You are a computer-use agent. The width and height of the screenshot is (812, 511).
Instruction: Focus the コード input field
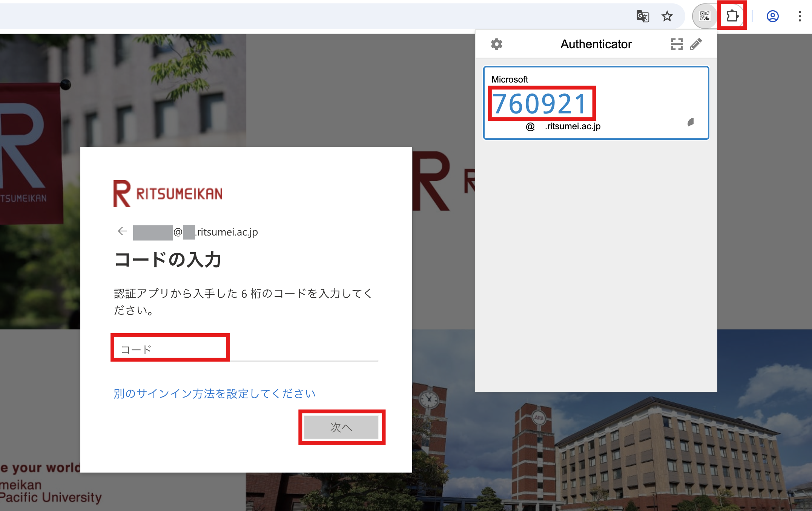pyautogui.click(x=246, y=349)
